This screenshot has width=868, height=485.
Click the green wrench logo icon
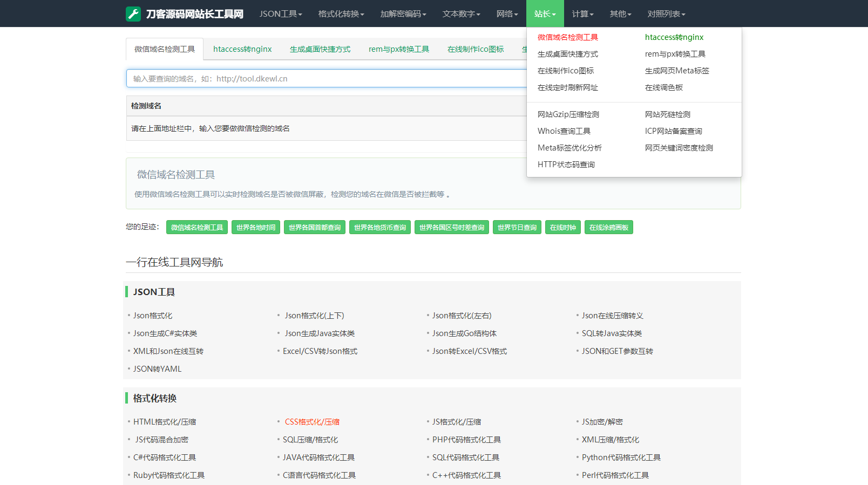(x=133, y=14)
